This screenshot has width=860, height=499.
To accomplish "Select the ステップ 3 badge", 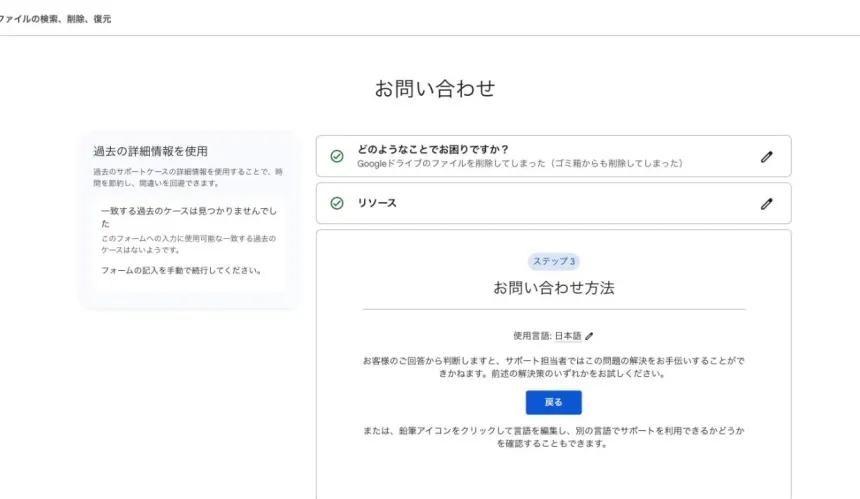I will pos(553,261).
